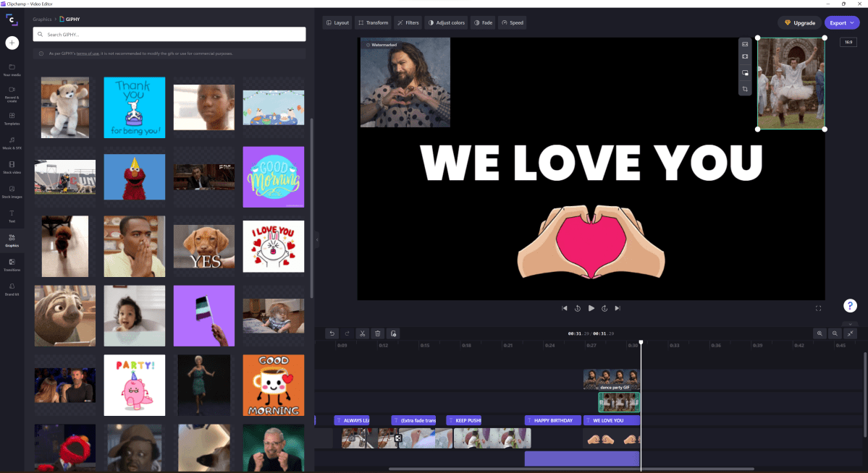
Task: Click the Upgrade button
Action: tap(799, 23)
